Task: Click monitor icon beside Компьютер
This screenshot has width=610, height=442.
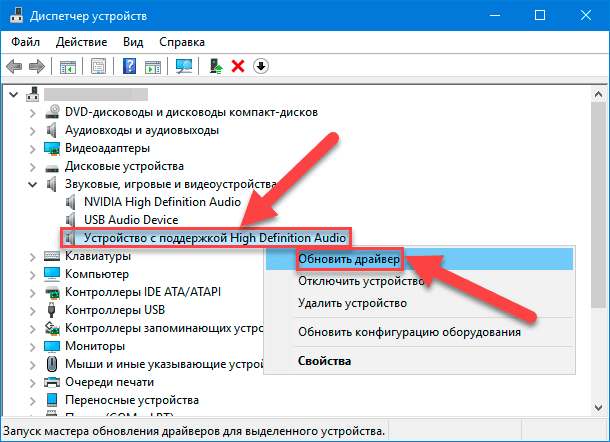Action: (52, 274)
